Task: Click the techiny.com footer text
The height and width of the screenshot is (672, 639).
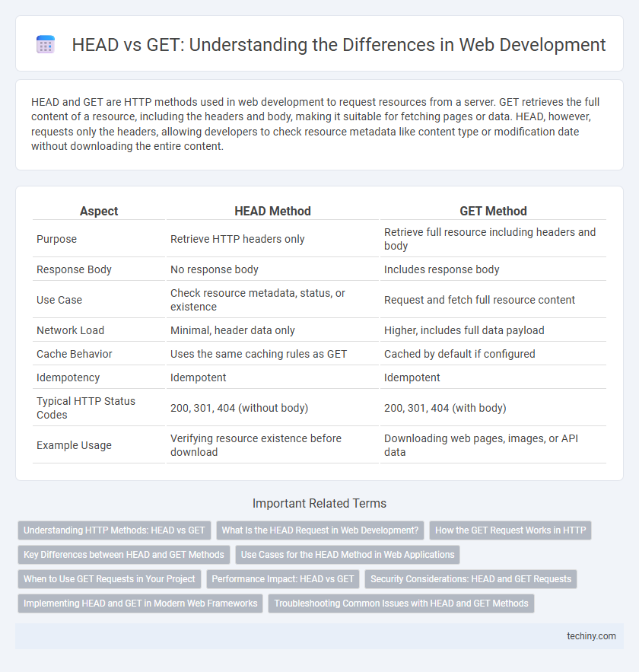Action: point(592,636)
